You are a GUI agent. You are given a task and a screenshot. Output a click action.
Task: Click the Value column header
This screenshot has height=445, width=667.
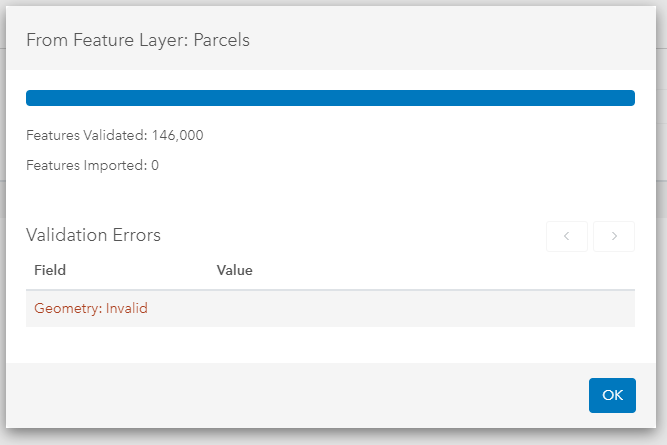[235, 270]
